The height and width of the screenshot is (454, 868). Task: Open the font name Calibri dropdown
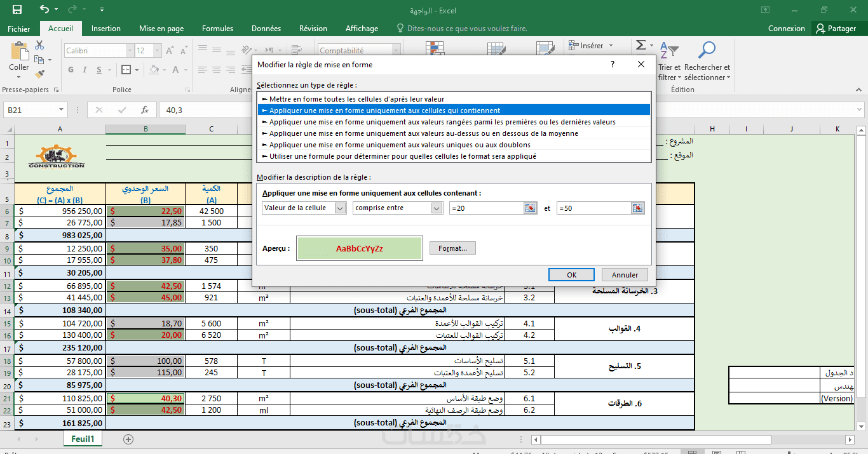click(130, 51)
